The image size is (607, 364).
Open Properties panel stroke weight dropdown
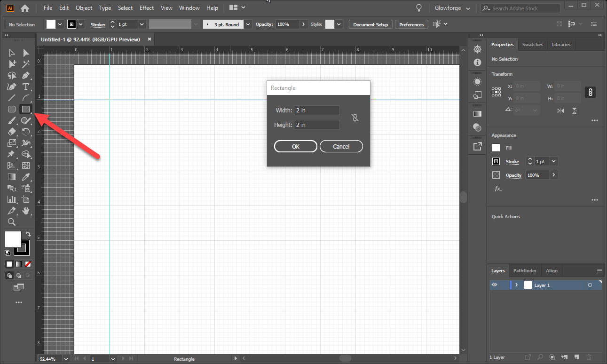554,161
